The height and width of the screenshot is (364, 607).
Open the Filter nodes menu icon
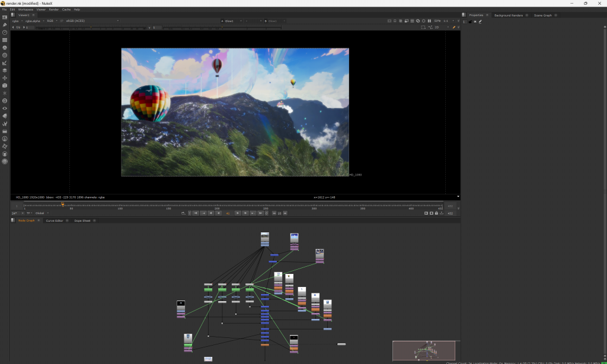coord(5,55)
